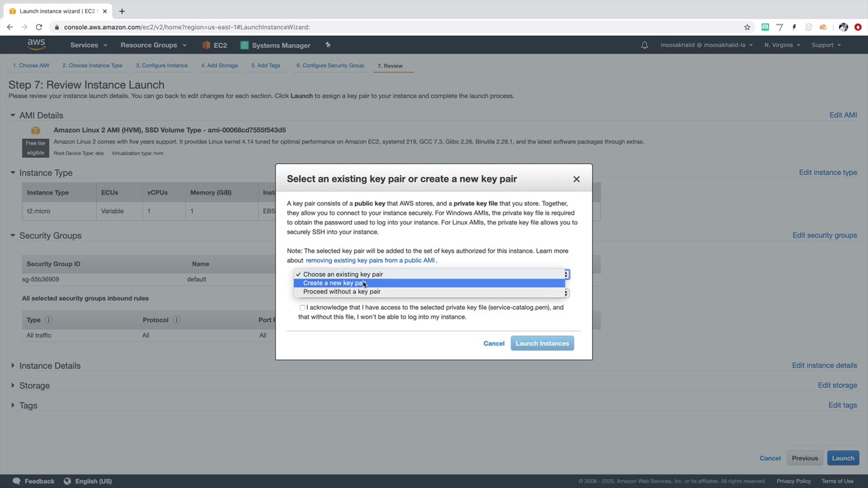The image size is (868, 488).
Task: Click the lightning bolt extension icon
Action: point(794,27)
